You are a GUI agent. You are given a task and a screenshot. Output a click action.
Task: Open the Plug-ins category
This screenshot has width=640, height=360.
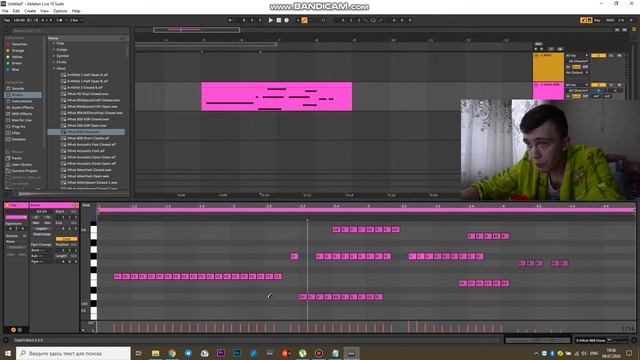tap(18, 127)
